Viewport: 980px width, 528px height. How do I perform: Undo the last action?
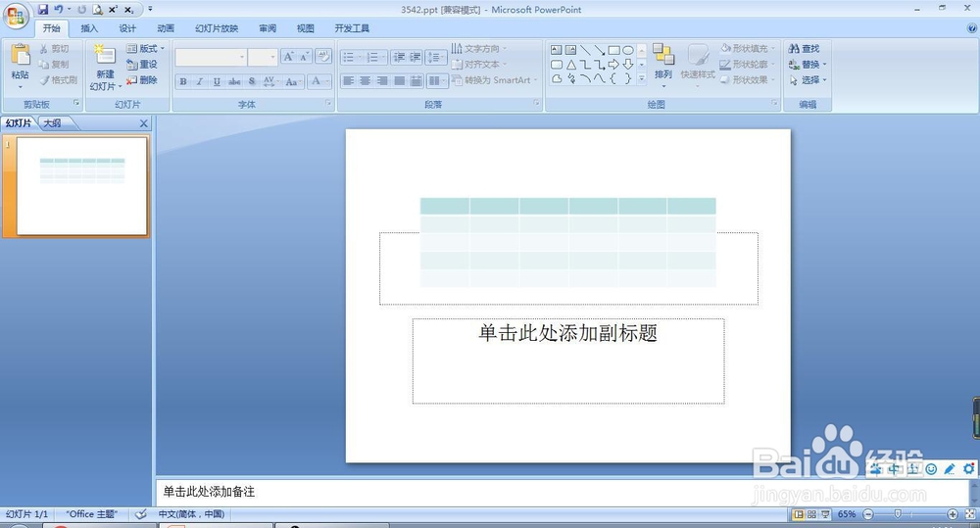coord(58,10)
